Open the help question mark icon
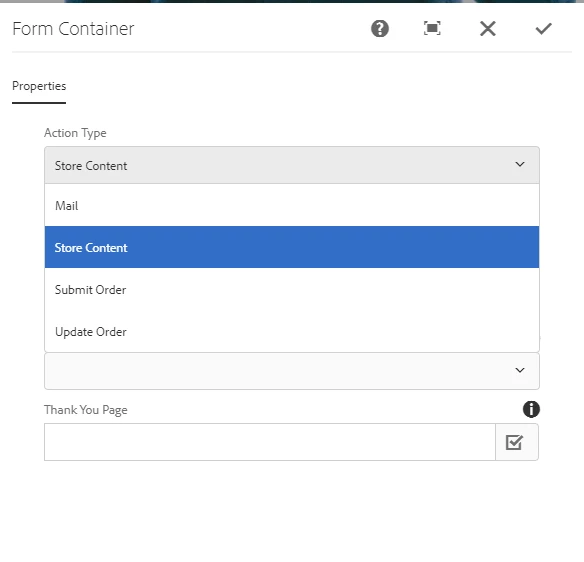The height and width of the screenshot is (562, 584). (380, 29)
